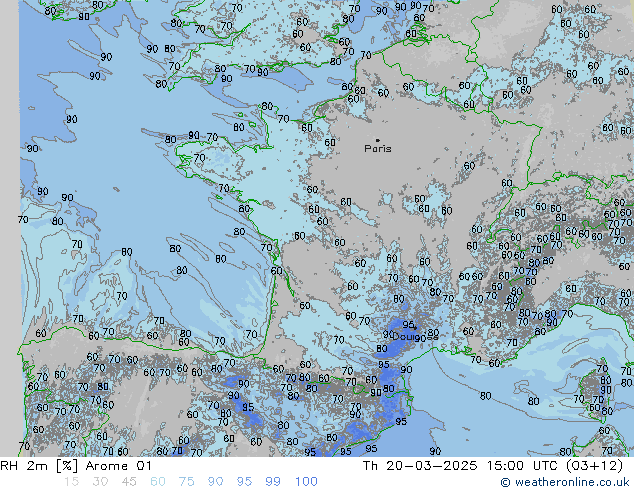
Task: Click the legend value 100
Action: tap(306, 482)
